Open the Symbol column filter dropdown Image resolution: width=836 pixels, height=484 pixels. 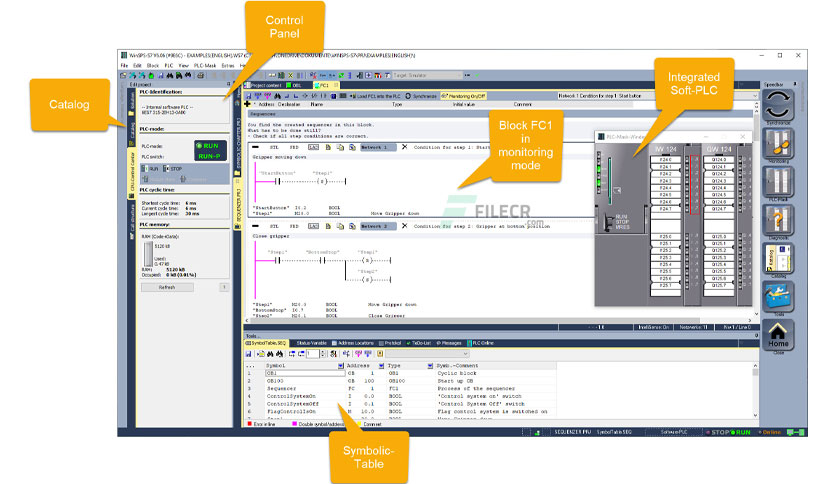pos(340,366)
